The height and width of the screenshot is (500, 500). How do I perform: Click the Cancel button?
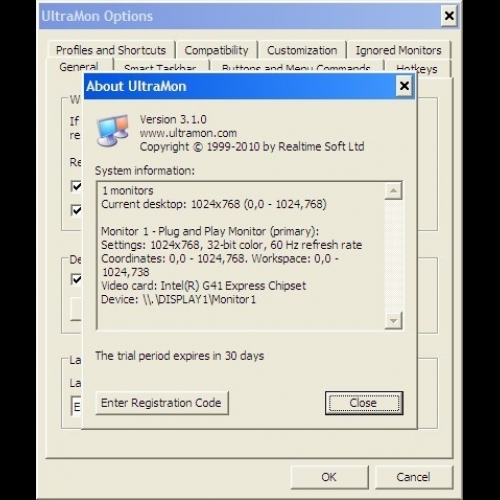413,477
